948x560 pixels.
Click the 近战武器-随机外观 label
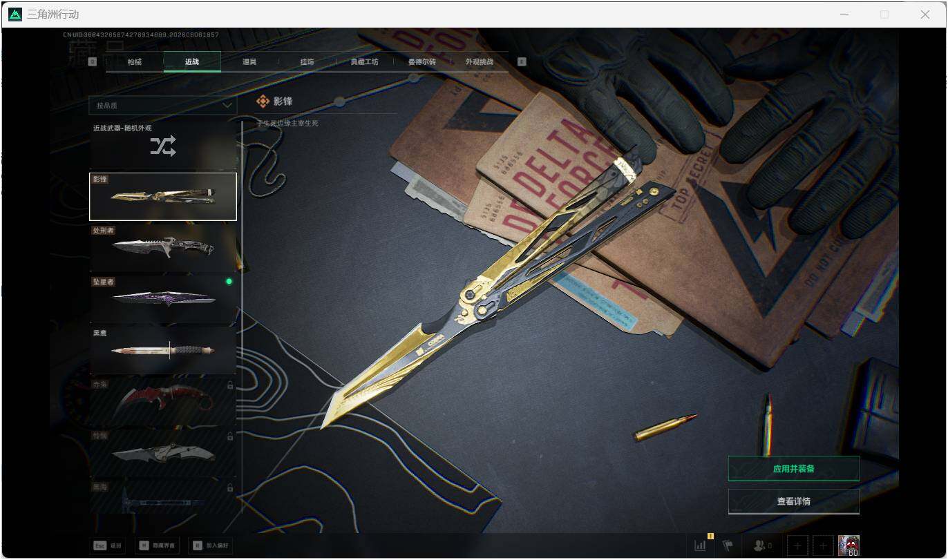coord(122,128)
